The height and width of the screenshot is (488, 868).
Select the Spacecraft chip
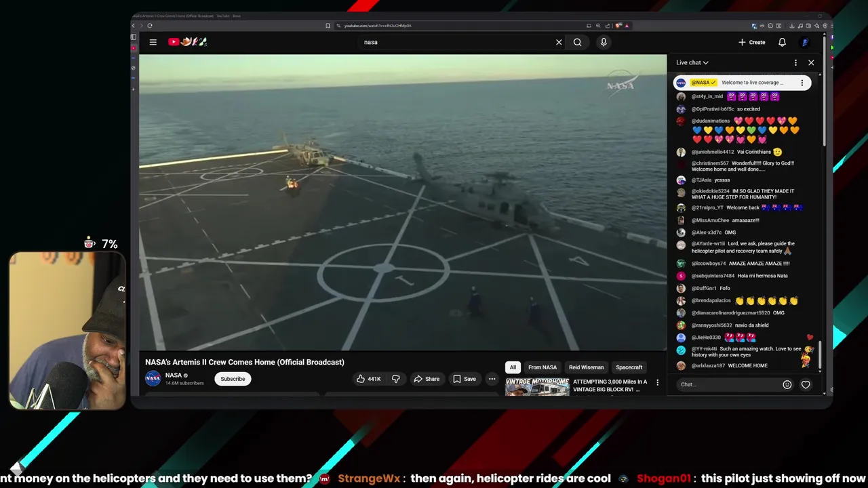629,367
